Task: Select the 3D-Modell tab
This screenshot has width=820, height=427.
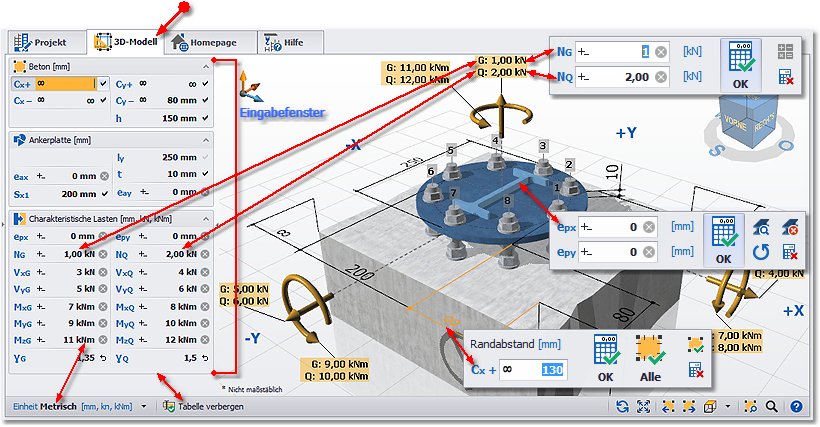Action: click(x=126, y=42)
